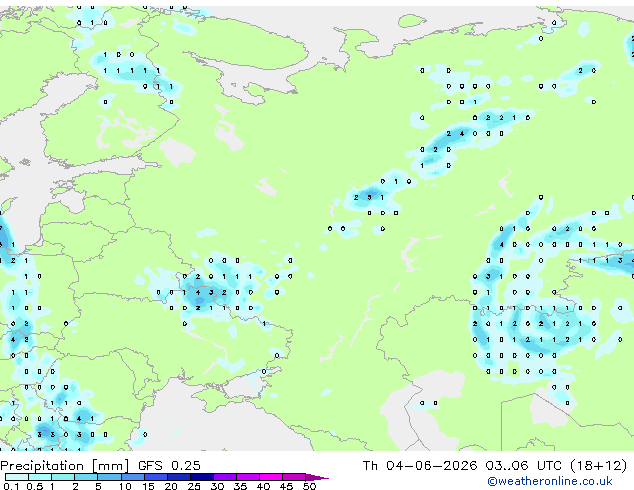The width and height of the screenshot is (634, 490).
Task: Click the 0.1–0.5 mm palest legend swatch
Action: 17,477
